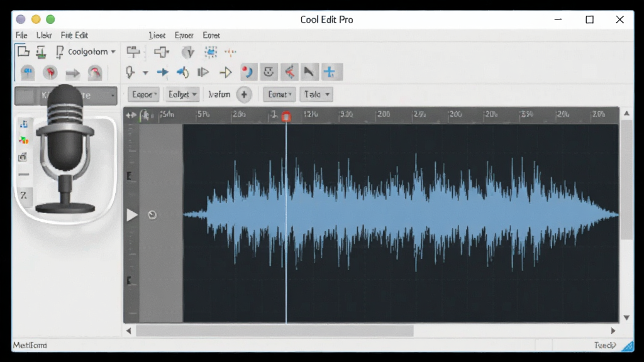This screenshot has width=644, height=362.
Task: Click the horizontal scrollbar right arrow
Action: tap(613, 331)
